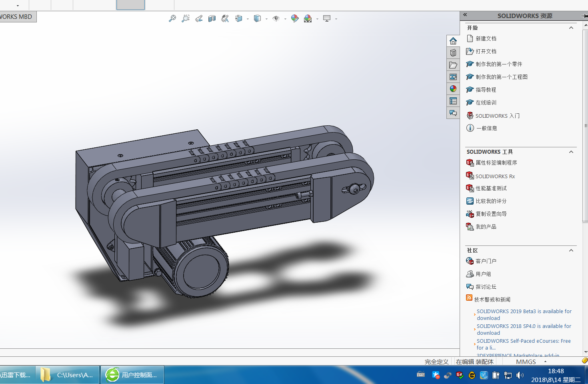588x384 pixels.
Task: Toggle the Section View tool
Action: [212, 18]
